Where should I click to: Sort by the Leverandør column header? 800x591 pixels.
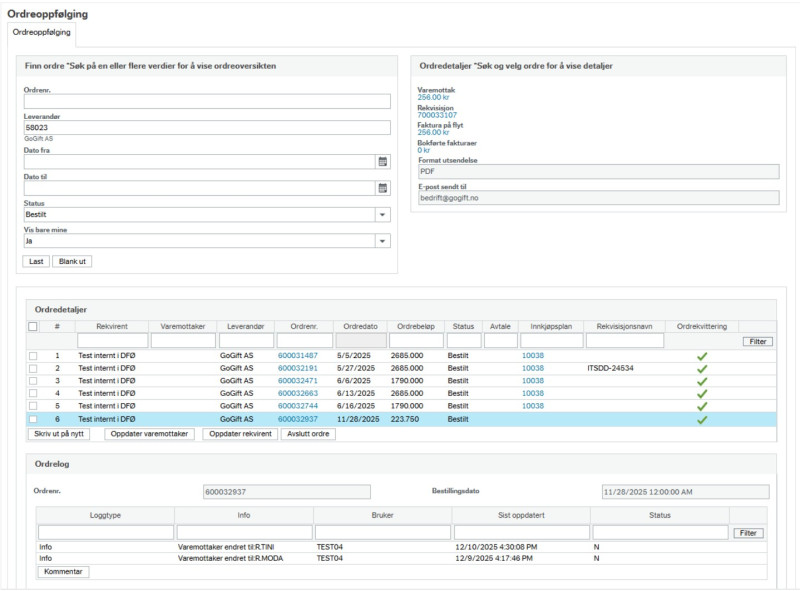245,327
